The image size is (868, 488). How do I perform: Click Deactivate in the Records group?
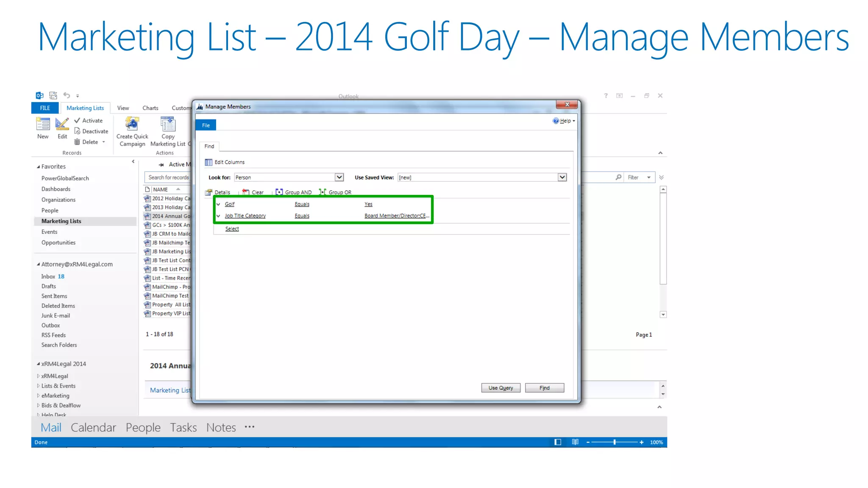(91, 131)
